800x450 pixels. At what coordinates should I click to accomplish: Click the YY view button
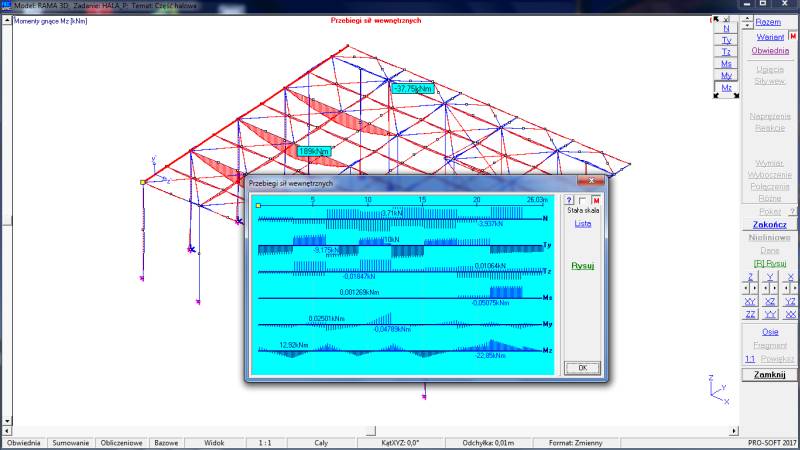click(770, 314)
